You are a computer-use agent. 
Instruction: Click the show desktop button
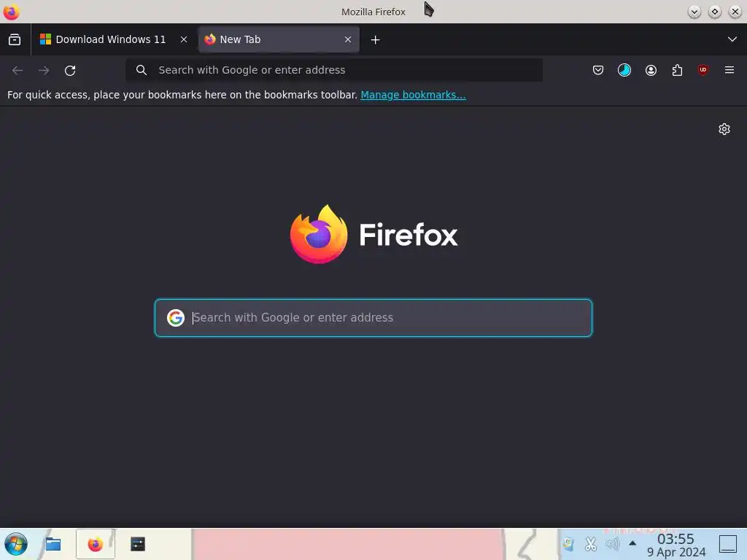pos(728,543)
